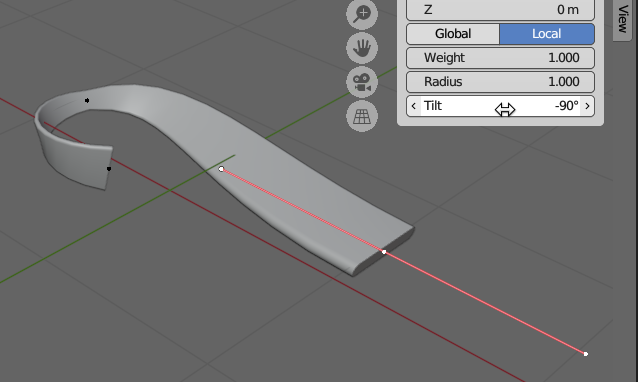Image resolution: width=638 pixels, height=382 pixels.
Task: Click the hand pan view icon
Action: [x=362, y=48]
